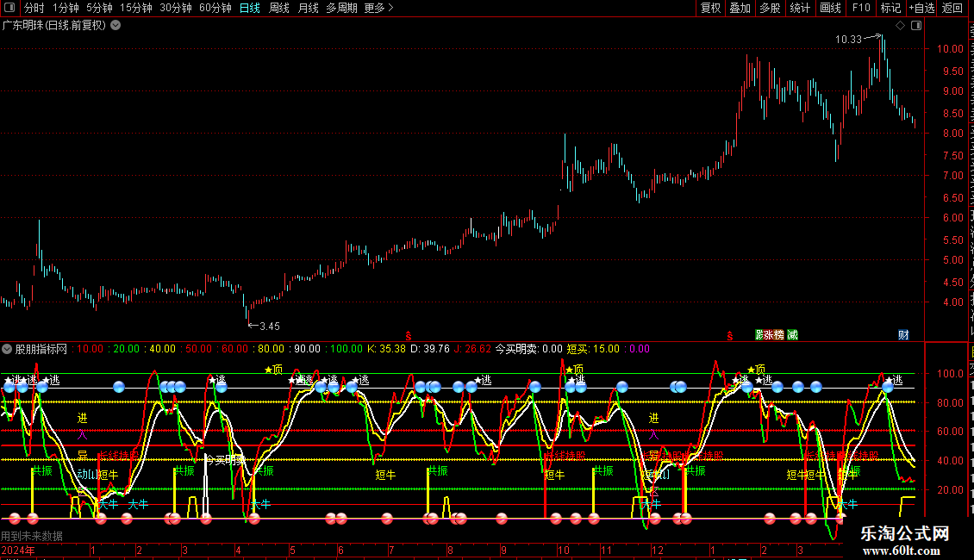Viewport: 974px width, 560px height.
Task: Click the brown 榜 badge under the chart
Action: click(779, 334)
